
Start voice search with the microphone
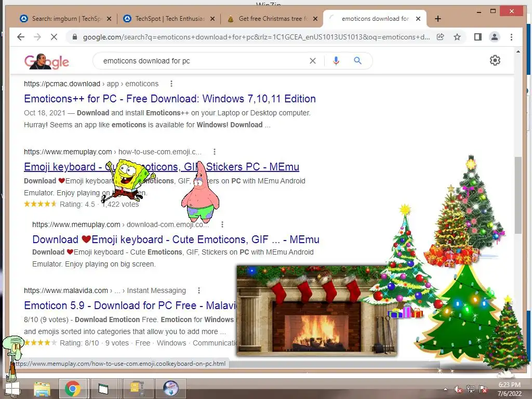point(336,61)
